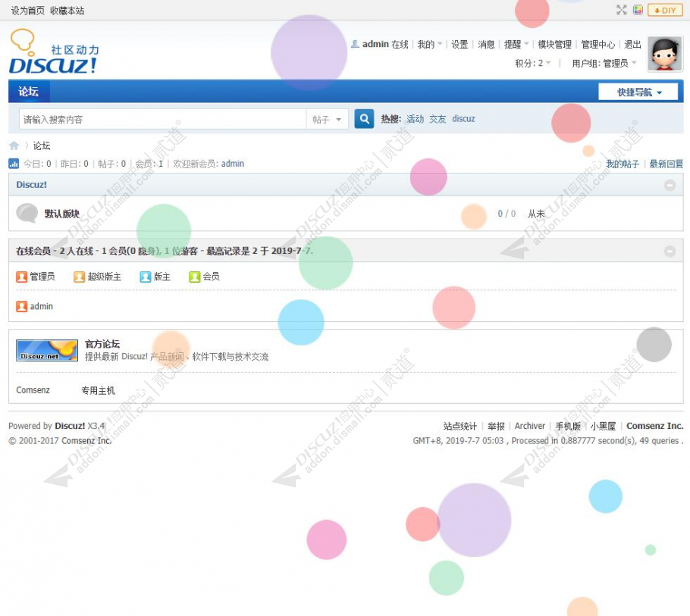The width and height of the screenshot is (690, 616).
Task: Click welcome new member admin link
Action: (x=232, y=164)
